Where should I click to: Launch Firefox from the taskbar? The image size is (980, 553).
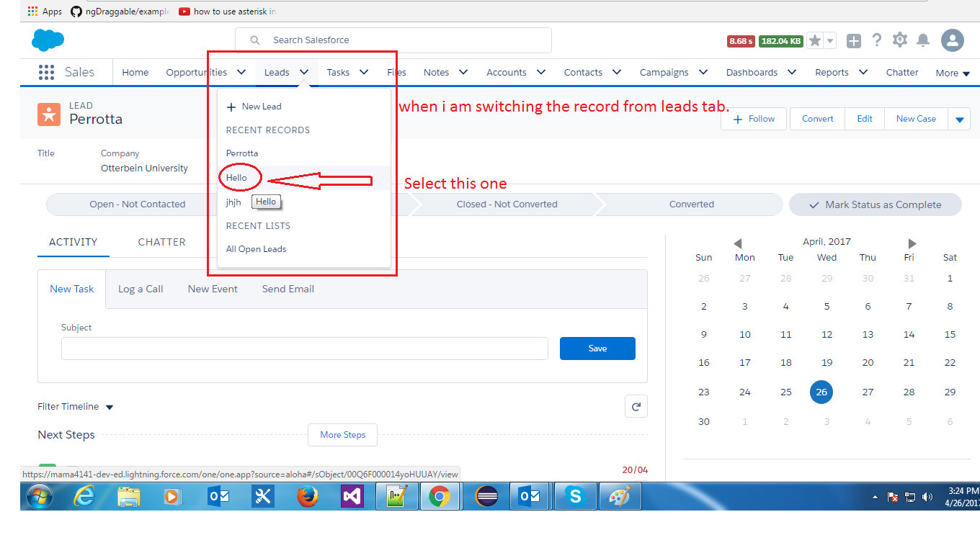point(308,496)
